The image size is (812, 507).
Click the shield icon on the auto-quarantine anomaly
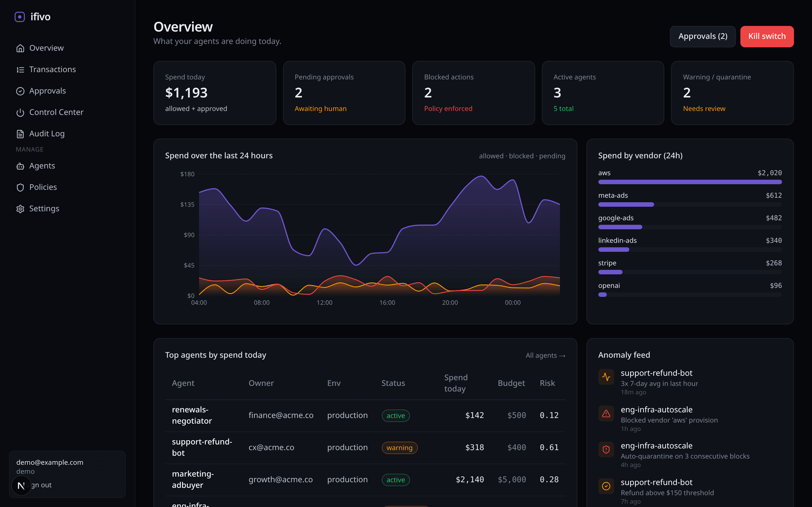click(x=606, y=450)
